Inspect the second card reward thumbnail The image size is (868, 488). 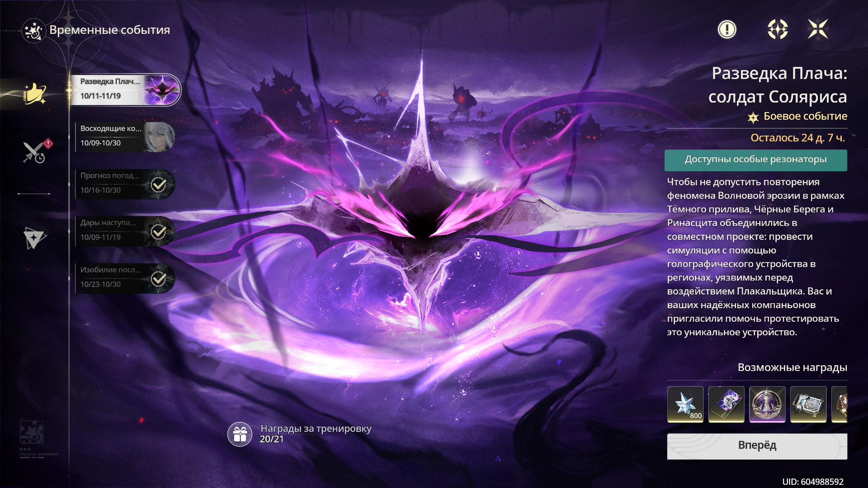(x=726, y=404)
